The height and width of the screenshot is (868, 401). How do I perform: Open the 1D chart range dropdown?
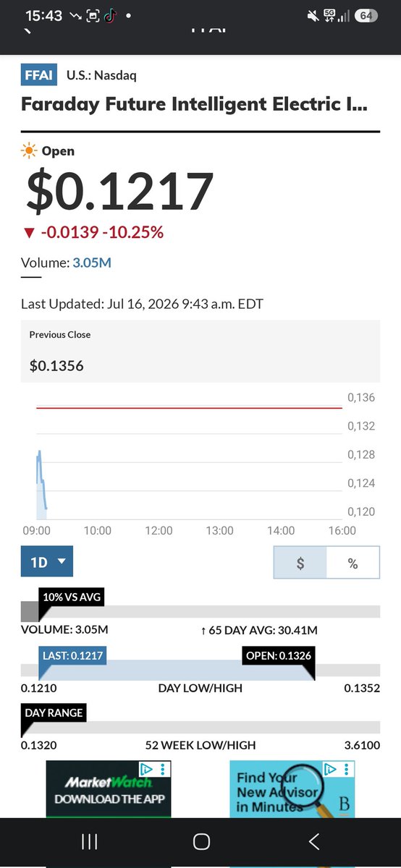[47, 561]
